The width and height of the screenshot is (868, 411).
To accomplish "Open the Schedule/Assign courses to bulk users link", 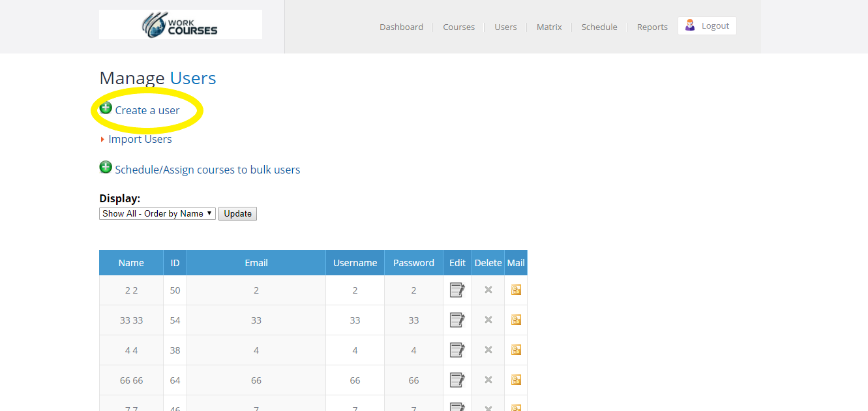I will [207, 170].
